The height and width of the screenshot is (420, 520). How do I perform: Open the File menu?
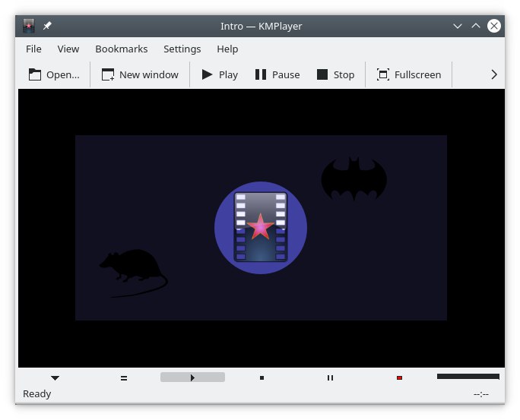click(x=33, y=49)
